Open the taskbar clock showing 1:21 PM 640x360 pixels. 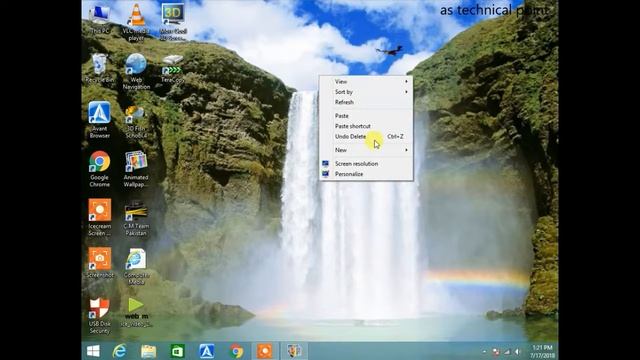(x=542, y=351)
